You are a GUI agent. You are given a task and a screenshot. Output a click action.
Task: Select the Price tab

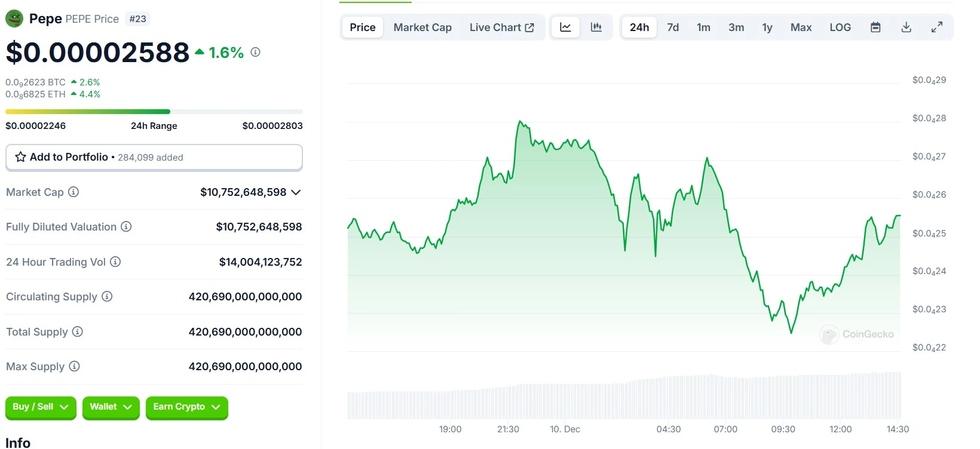coord(363,27)
